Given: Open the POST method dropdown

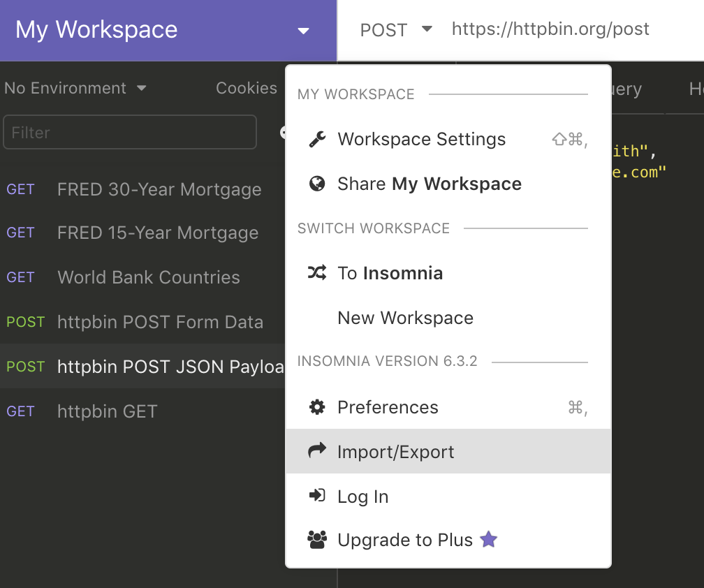Looking at the screenshot, I should (396, 29).
